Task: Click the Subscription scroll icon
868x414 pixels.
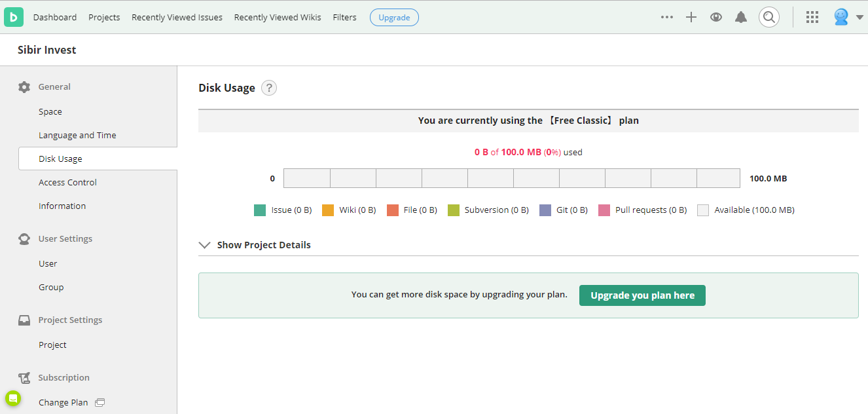Action: (x=24, y=378)
